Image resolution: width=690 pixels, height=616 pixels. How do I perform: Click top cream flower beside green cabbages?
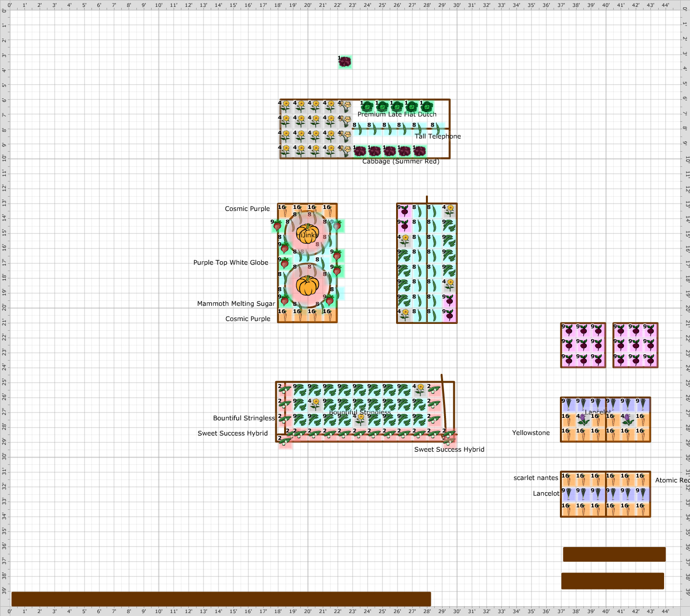[x=345, y=107]
